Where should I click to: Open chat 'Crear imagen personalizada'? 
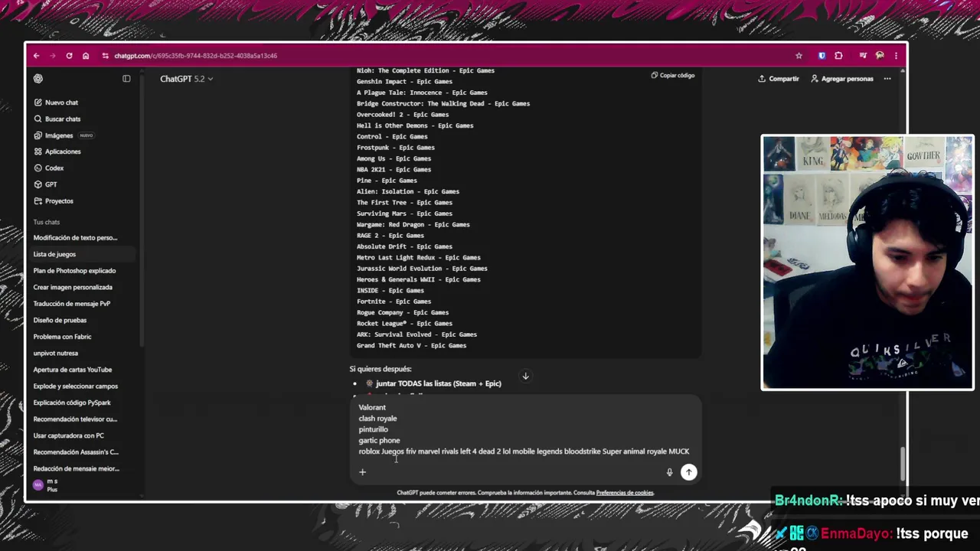coord(73,287)
